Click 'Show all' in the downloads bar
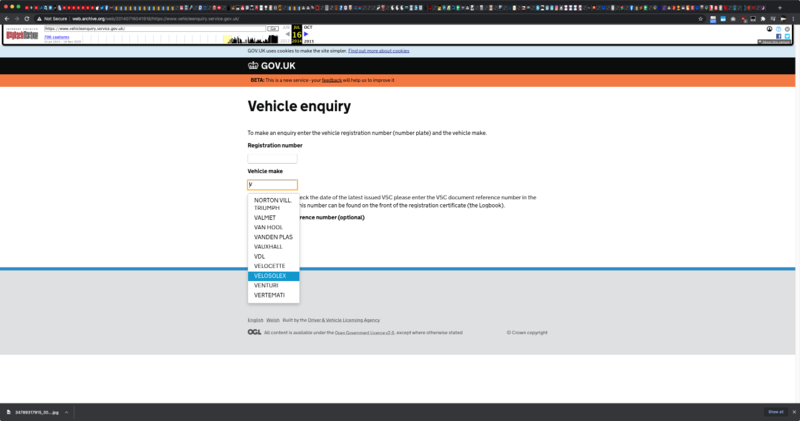The width and height of the screenshot is (800, 421). [774, 412]
